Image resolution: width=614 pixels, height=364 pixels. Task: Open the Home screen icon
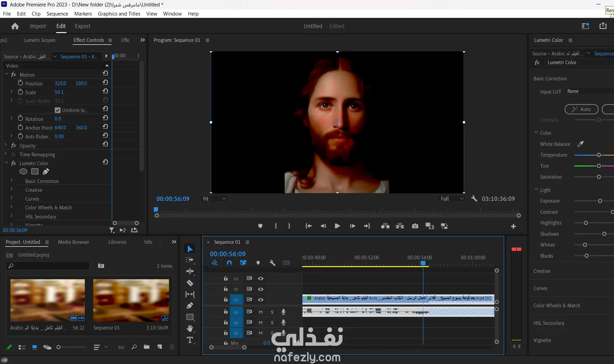coord(15,26)
